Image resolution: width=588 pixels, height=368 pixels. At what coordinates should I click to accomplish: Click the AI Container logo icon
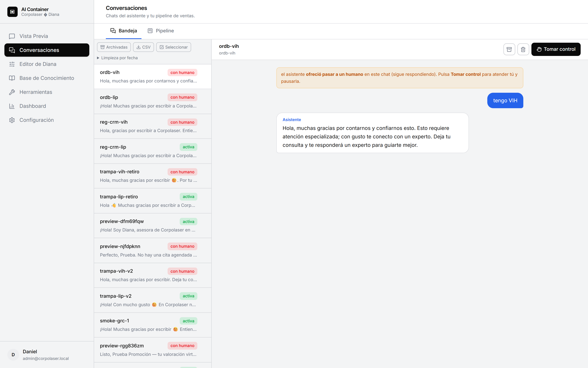[x=12, y=12]
